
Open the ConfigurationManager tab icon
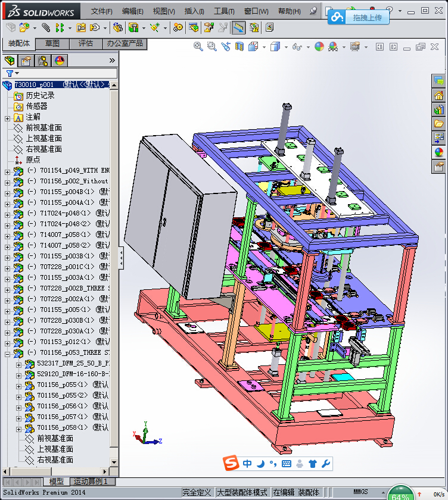click(43, 61)
